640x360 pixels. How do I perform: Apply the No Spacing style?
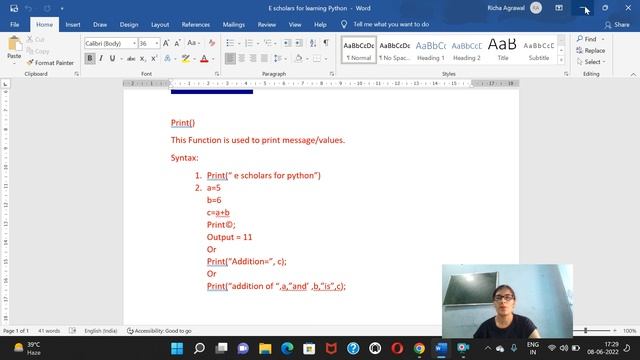394,51
